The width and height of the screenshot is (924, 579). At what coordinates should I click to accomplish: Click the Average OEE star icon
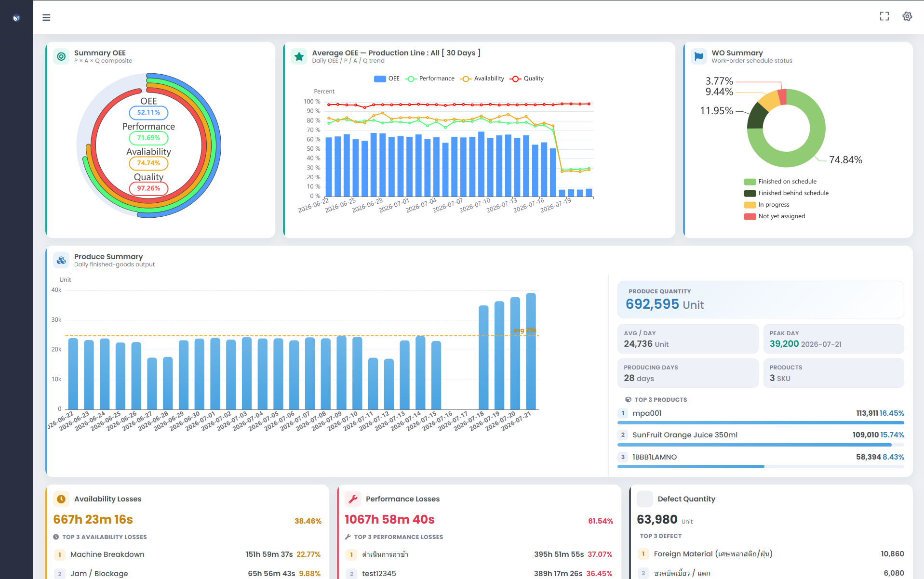(x=299, y=56)
